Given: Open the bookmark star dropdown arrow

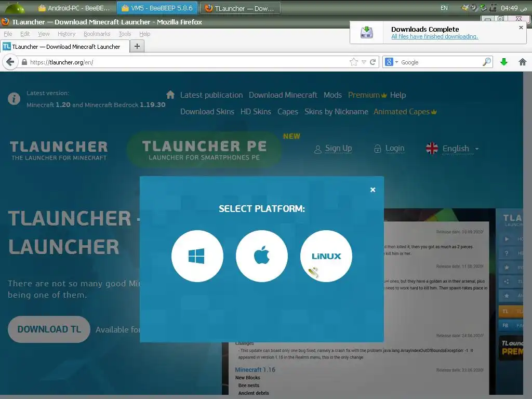Looking at the screenshot, I should (364, 62).
